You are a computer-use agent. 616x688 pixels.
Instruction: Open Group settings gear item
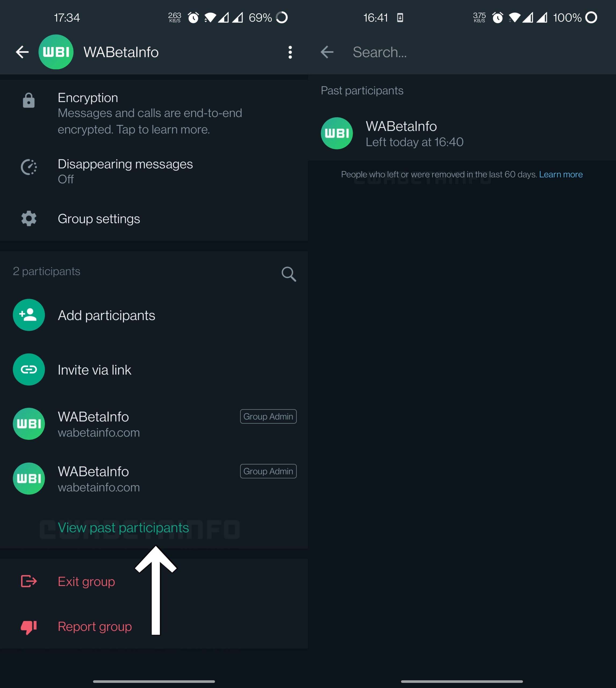coord(99,219)
